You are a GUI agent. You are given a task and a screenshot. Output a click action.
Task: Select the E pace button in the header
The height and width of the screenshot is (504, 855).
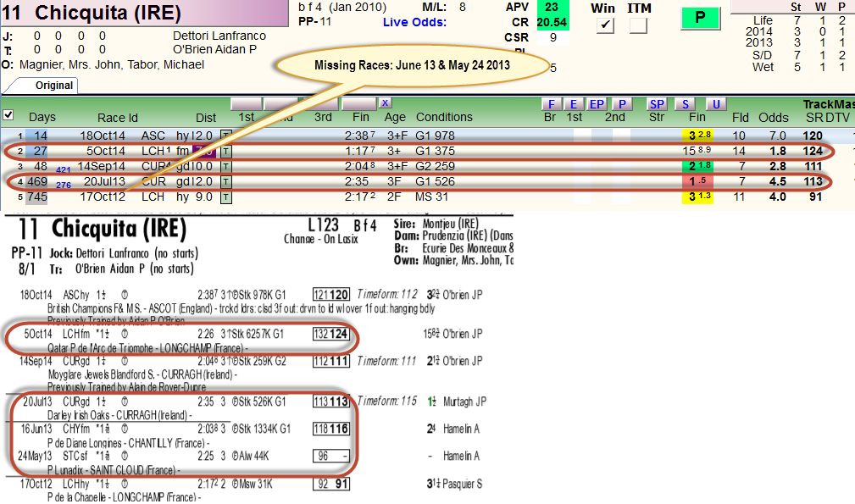coord(574,104)
